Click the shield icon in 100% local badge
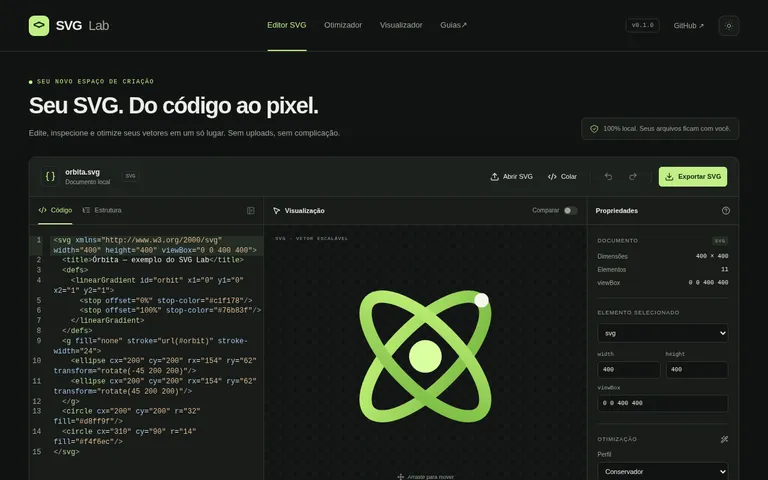768x480 pixels. coord(594,129)
